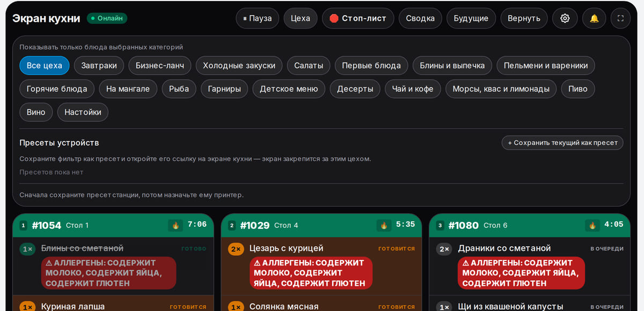Click the Цезарь с курицей order item

[x=287, y=248]
